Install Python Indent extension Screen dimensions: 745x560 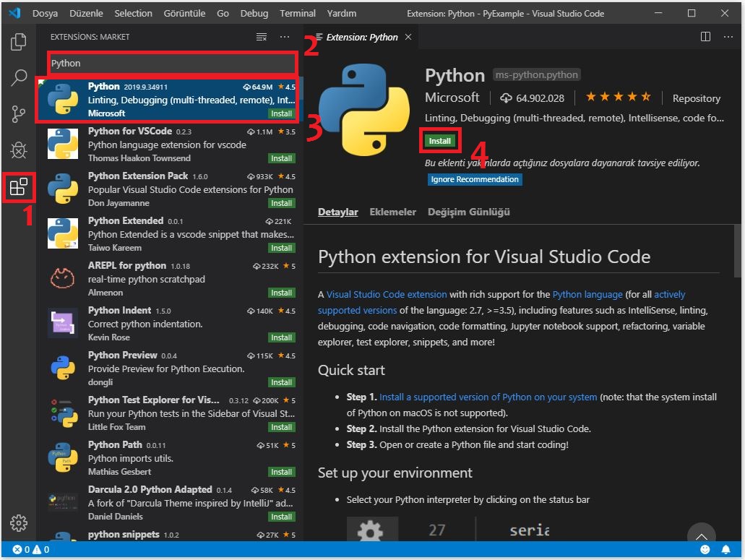click(x=281, y=337)
